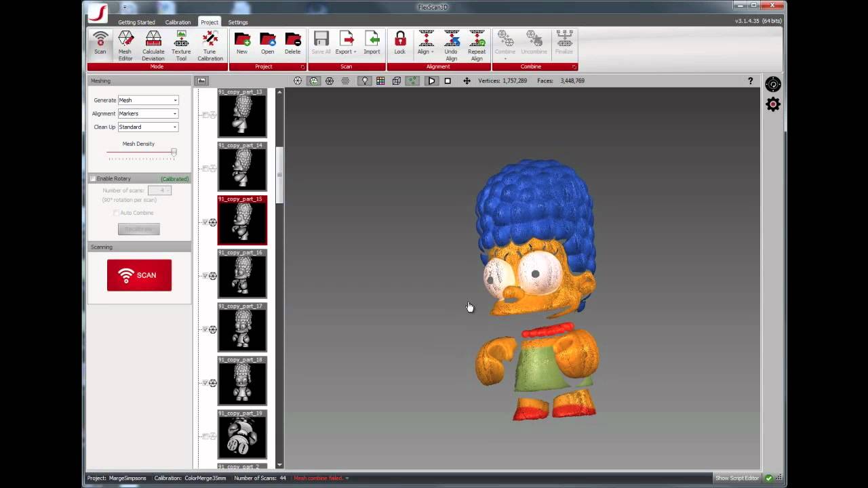The image size is (868, 488).
Task: Open the Generate Mesh dropdown
Action: (x=148, y=100)
